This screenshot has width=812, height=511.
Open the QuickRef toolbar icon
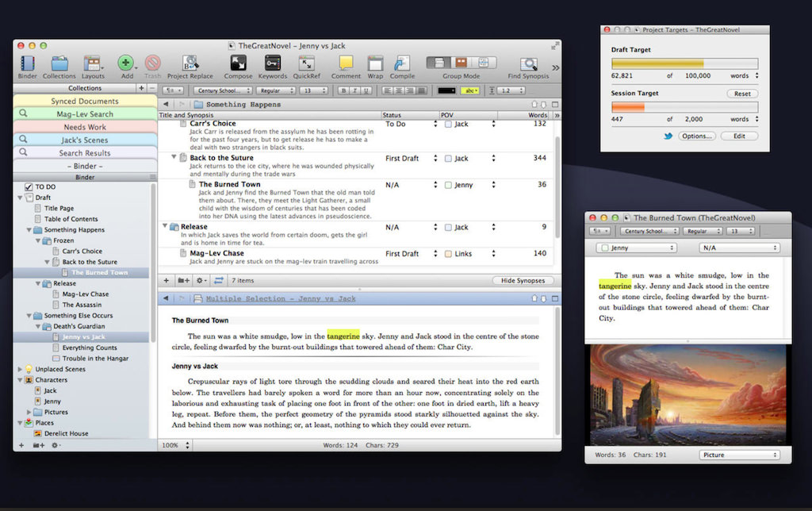307,63
